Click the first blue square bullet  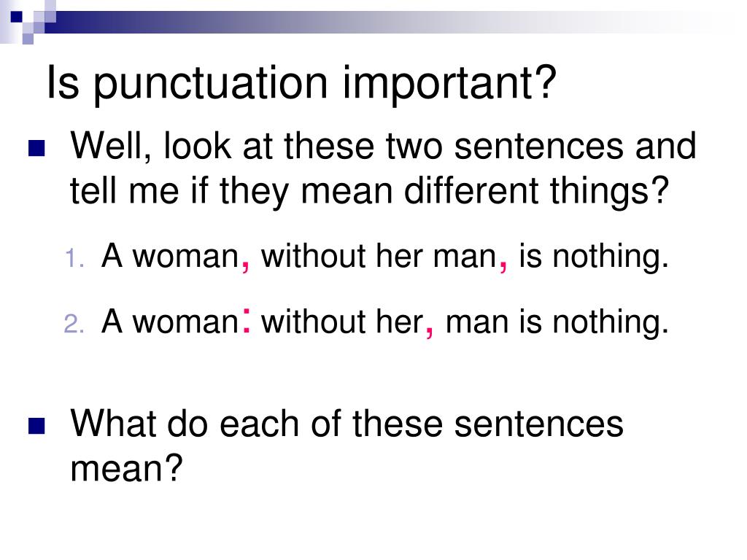[36, 148]
